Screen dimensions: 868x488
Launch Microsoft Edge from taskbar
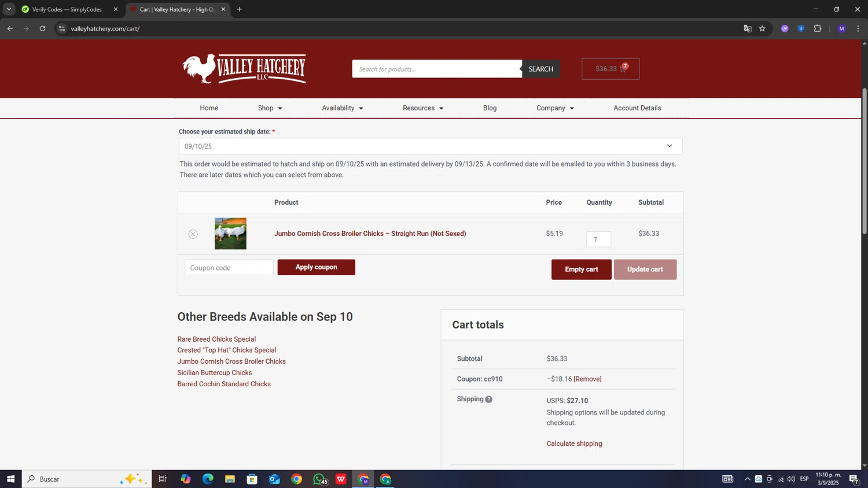point(208,479)
